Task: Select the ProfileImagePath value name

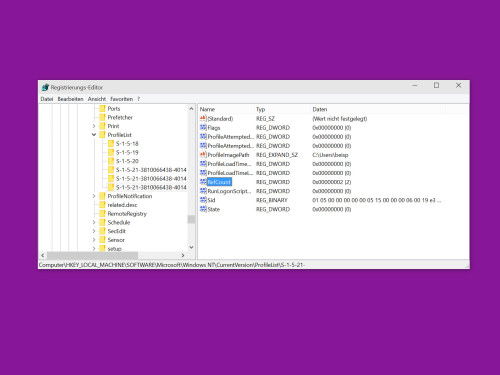Action: [228, 155]
